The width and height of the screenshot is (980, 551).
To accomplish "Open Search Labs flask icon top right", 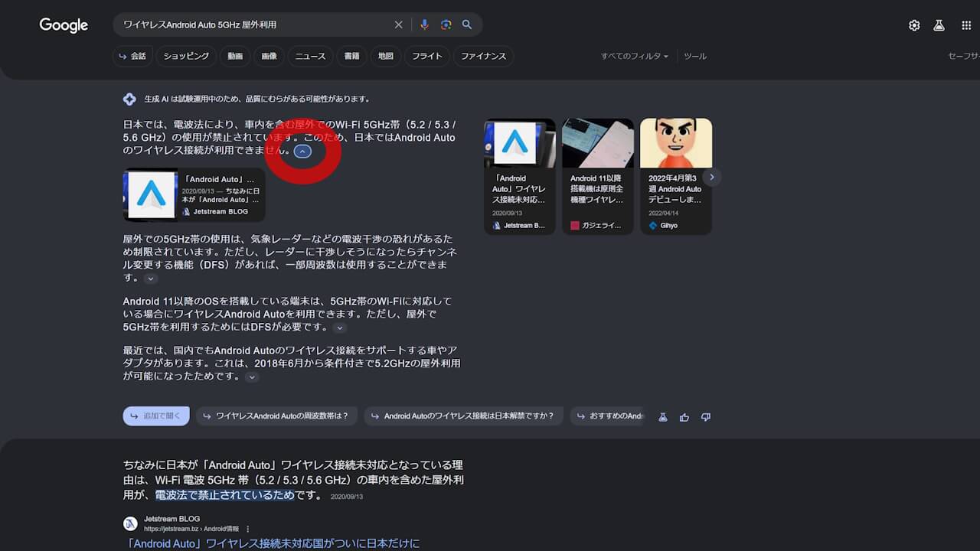I will pyautogui.click(x=939, y=24).
